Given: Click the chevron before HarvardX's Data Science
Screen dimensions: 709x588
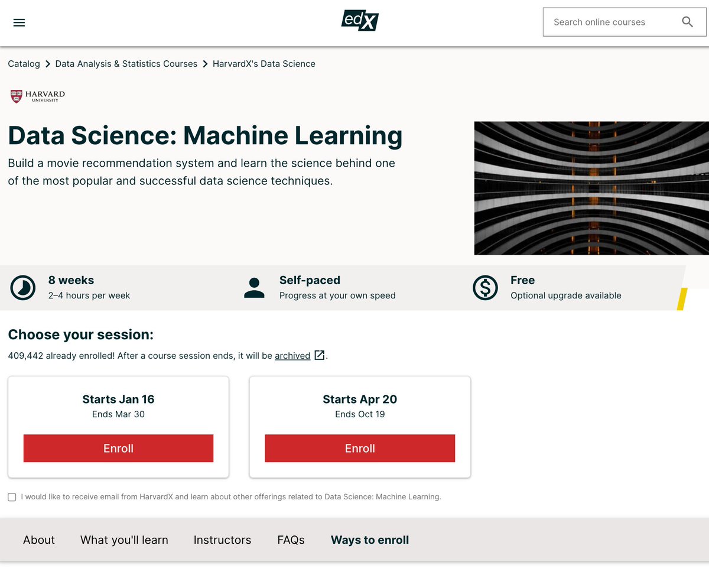Looking at the screenshot, I should click(x=205, y=64).
